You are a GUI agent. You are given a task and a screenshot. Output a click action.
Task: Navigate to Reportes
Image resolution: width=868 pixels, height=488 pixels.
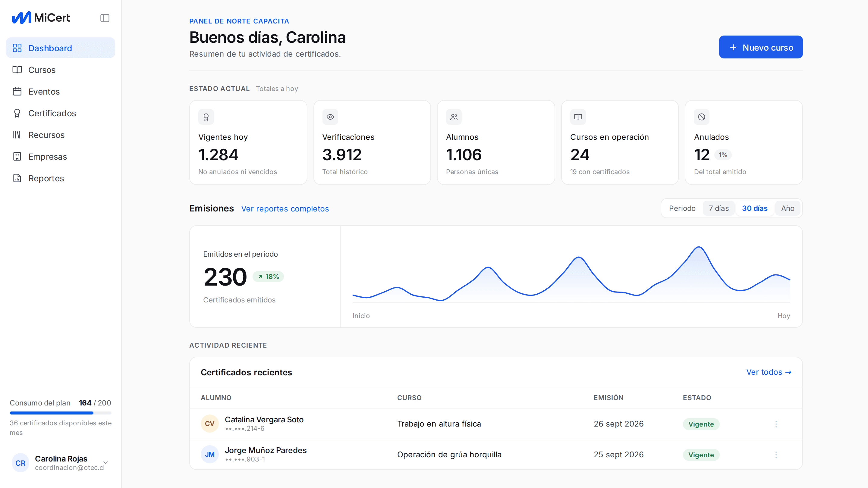click(61, 178)
